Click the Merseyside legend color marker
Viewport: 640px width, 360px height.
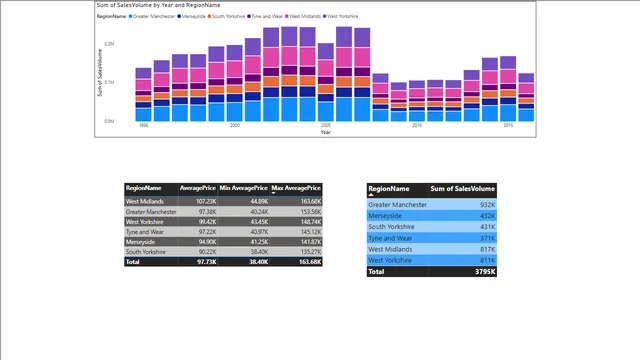coord(179,16)
